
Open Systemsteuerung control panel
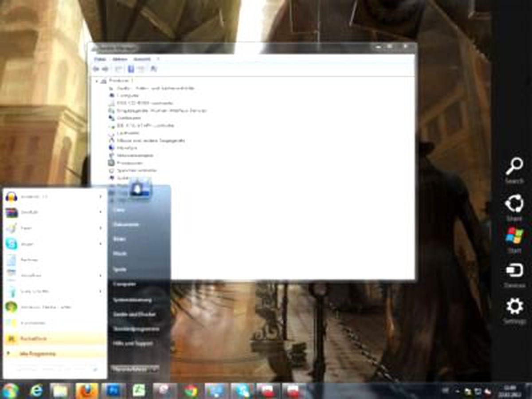[x=132, y=300]
